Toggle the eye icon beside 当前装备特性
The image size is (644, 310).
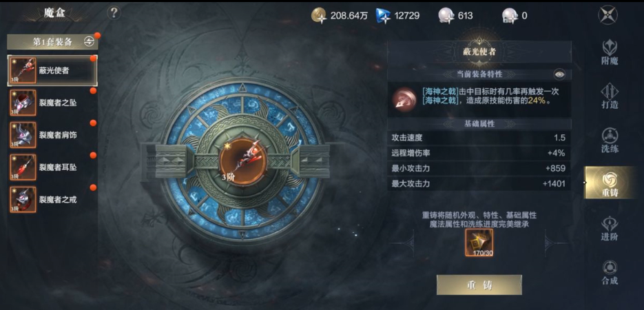(559, 74)
